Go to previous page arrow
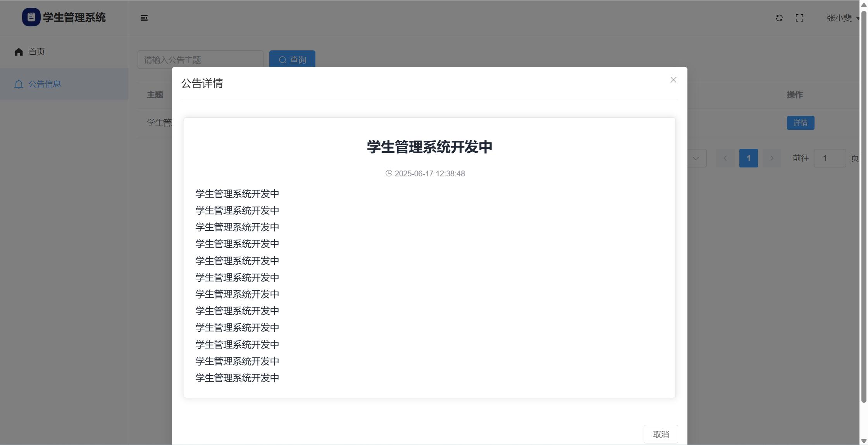Viewport: 868px width, 445px height. click(x=725, y=158)
